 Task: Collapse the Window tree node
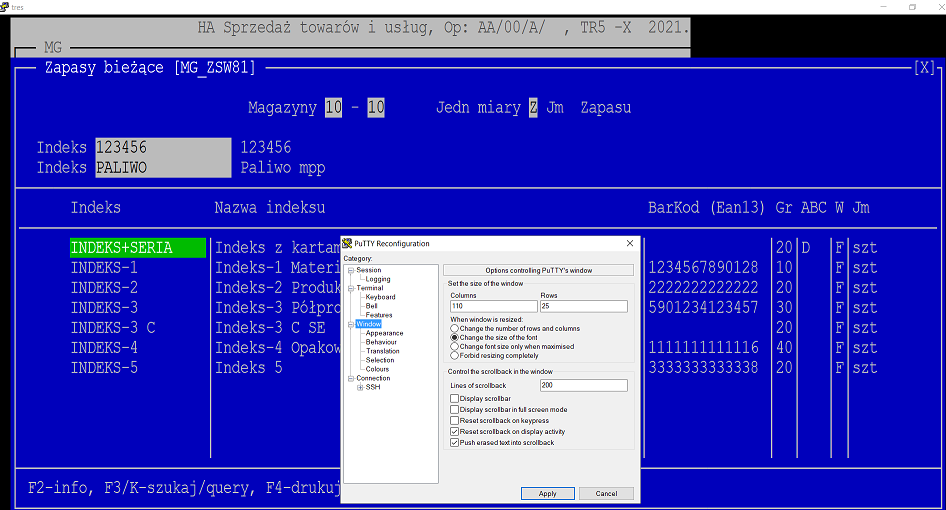[x=351, y=324]
